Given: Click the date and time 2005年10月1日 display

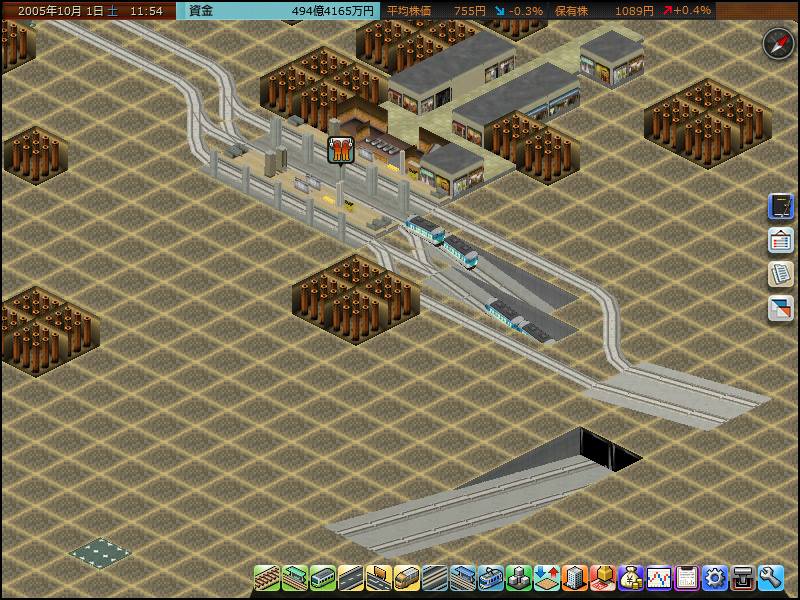Looking at the screenshot, I should [90, 11].
